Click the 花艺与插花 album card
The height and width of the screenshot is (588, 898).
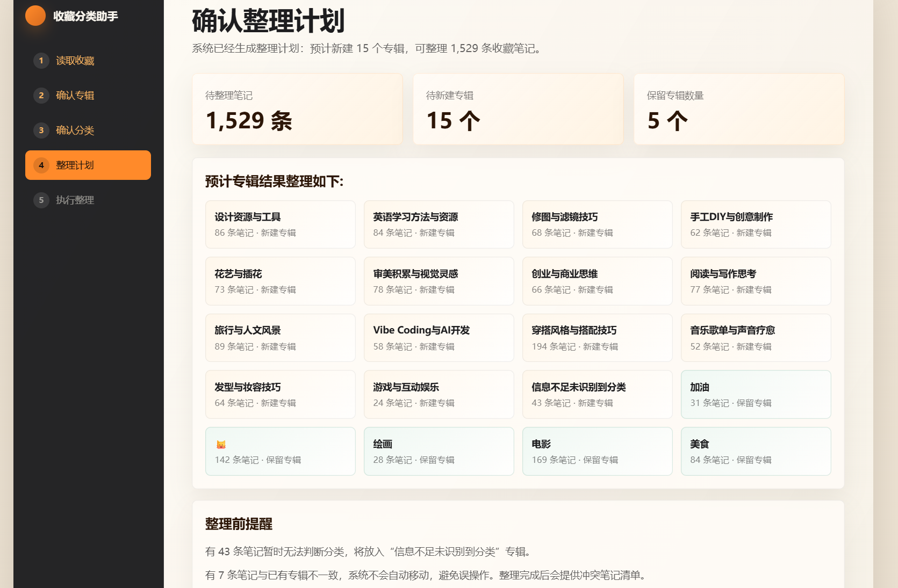[281, 281]
